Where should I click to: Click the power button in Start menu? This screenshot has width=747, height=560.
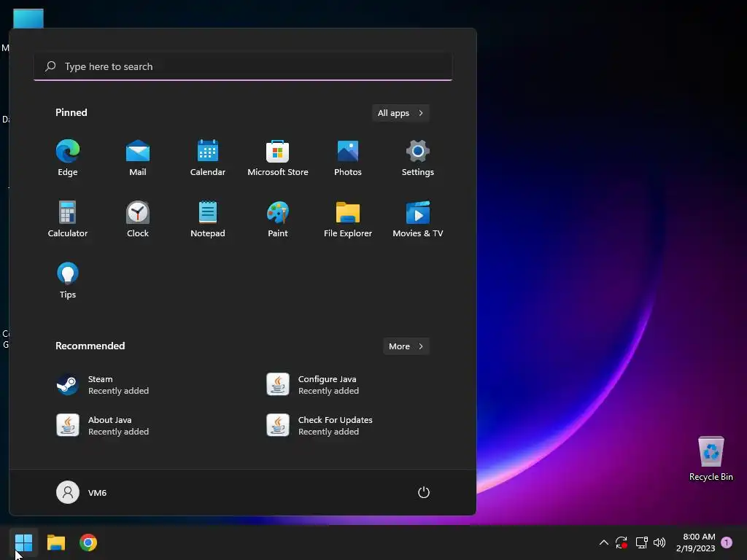tap(424, 492)
